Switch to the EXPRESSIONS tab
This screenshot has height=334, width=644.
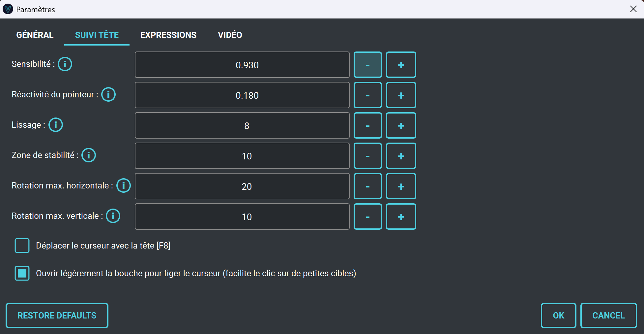168,35
